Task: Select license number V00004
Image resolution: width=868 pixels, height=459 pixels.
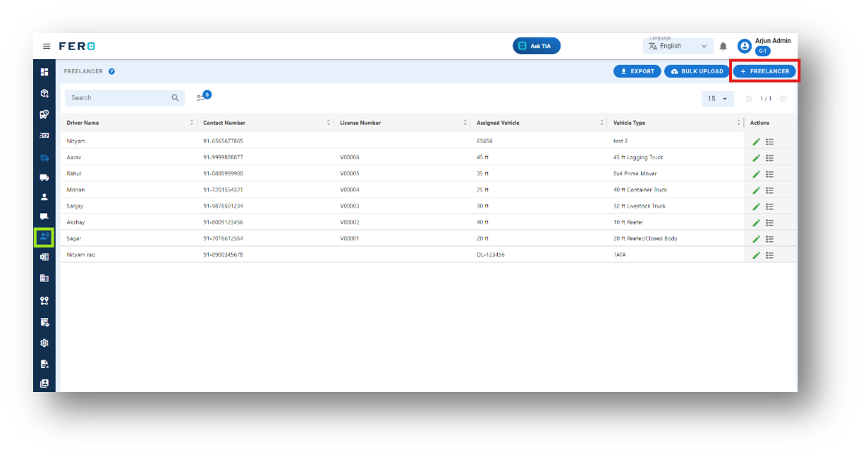Action: pos(350,190)
